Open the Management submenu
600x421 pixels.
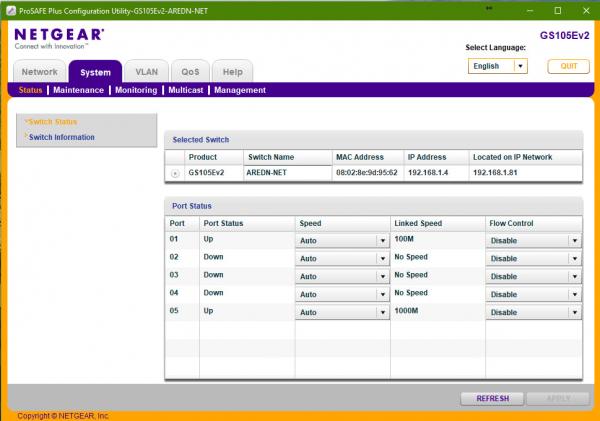click(x=240, y=90)
